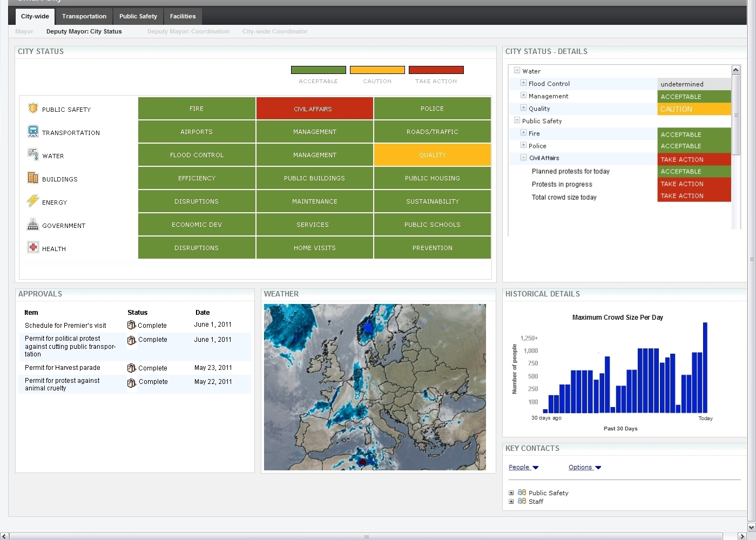
Task: Click the Europe weather satellite map
Action: click(375, 387)
